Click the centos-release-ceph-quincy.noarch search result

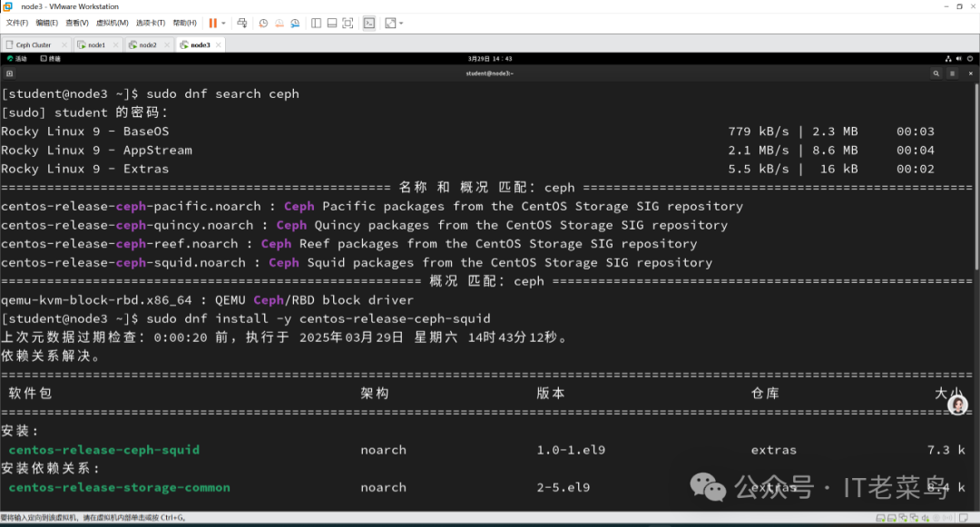[x=365, y=225]
